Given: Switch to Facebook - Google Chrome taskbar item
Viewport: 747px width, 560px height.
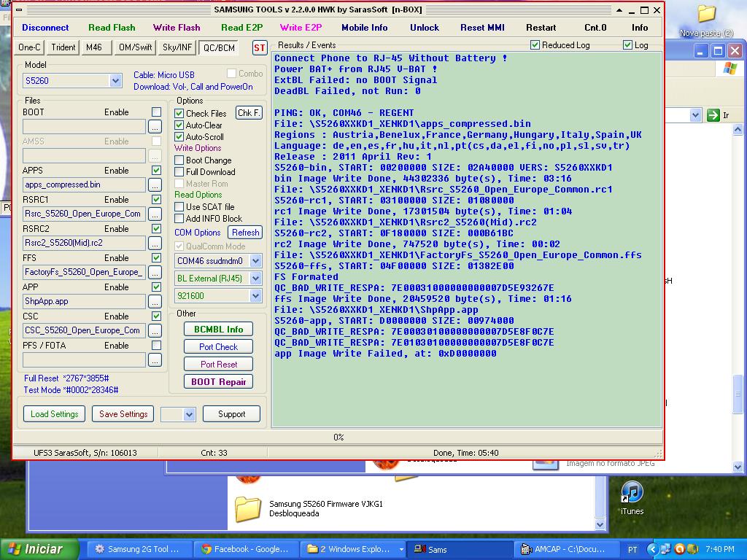Looking at the screenshot, I should 246,549.
